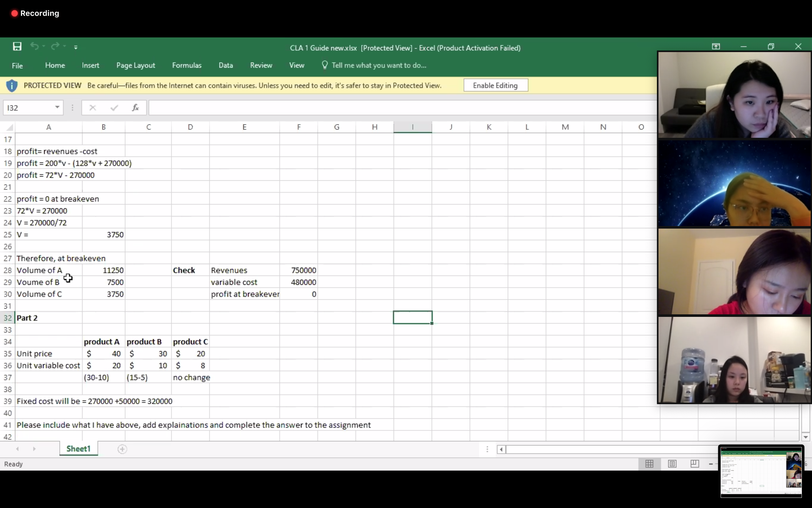Click horizontal scrollbar left arrow
The image size is (812, 508).
[501, 449]
